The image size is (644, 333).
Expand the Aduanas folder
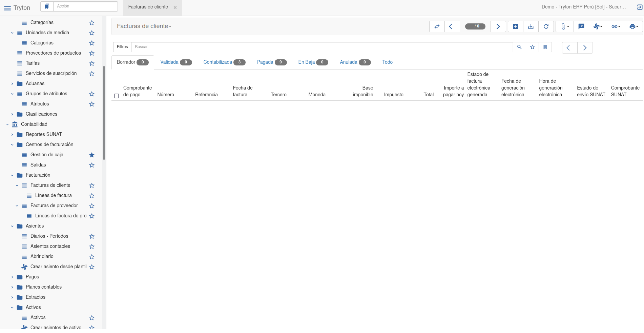(12, 84)
